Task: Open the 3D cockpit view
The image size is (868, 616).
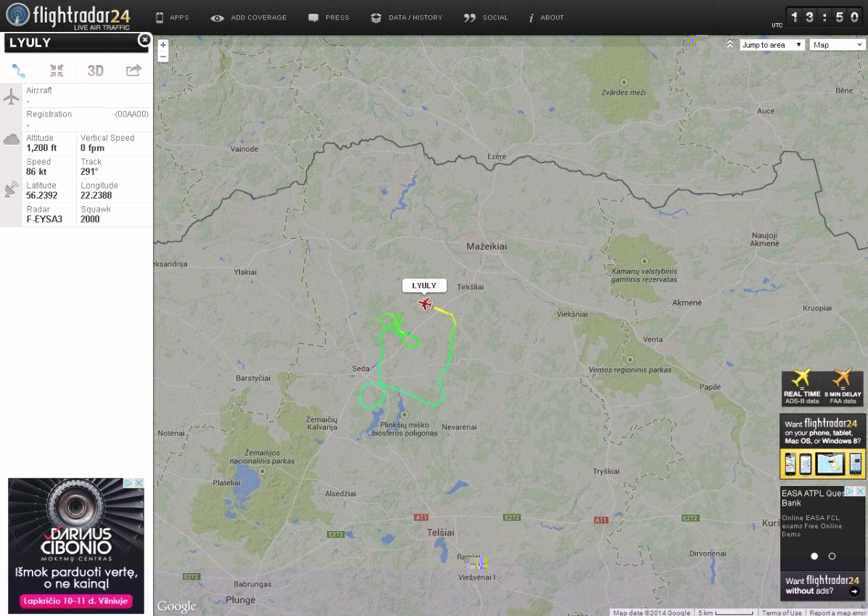Action: click(96, 70)
